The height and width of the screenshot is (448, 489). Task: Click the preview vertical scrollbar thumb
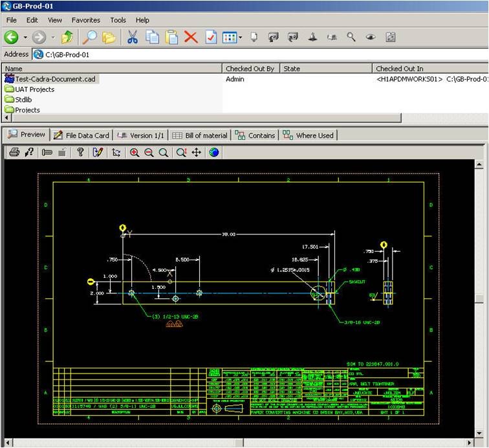pyautogui.click(x=479, y=298)
